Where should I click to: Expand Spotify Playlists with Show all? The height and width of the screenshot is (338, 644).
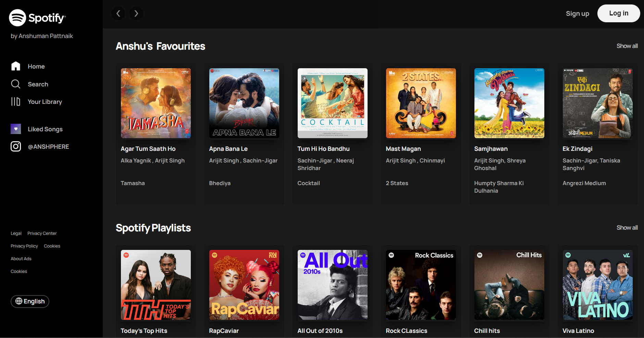(x=627, y=228)
